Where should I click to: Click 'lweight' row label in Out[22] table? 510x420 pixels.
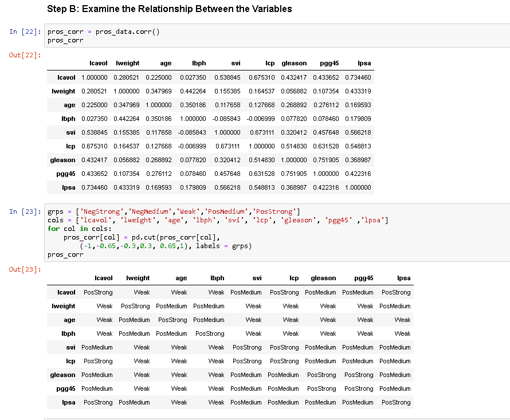pos(64,91)
